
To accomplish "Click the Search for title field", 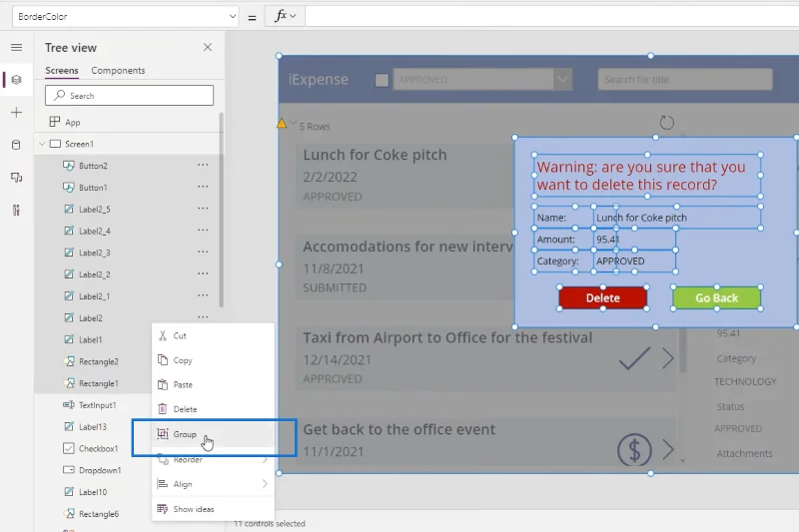I will click(x=685, y=80).
